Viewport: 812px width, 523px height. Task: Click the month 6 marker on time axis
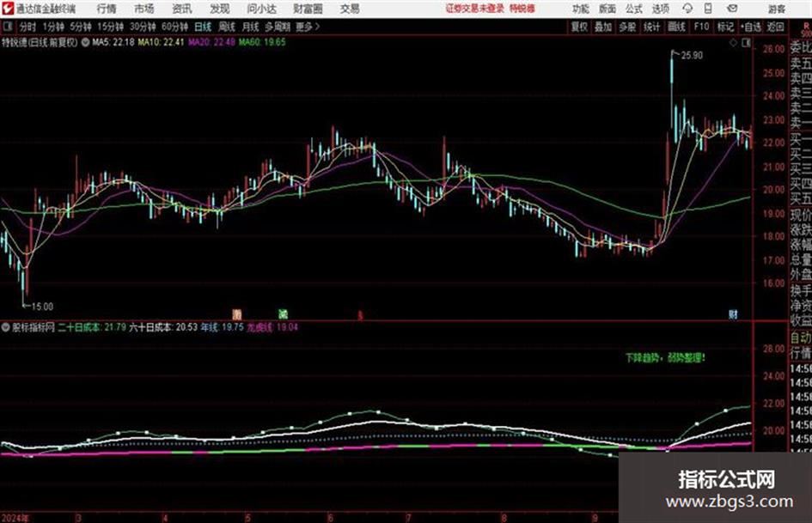pos(330,517)
